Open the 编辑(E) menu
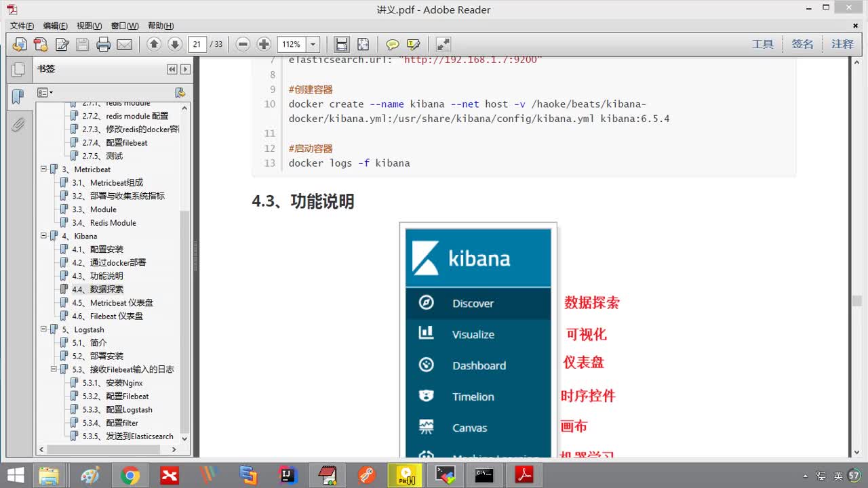868x488 pixels. [x=55, y=26]
